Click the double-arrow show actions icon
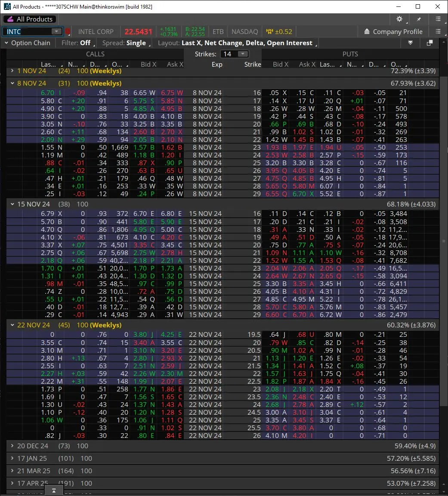This screenshot has width=448, height=496. pyautogui.click(x=411, y=43)
